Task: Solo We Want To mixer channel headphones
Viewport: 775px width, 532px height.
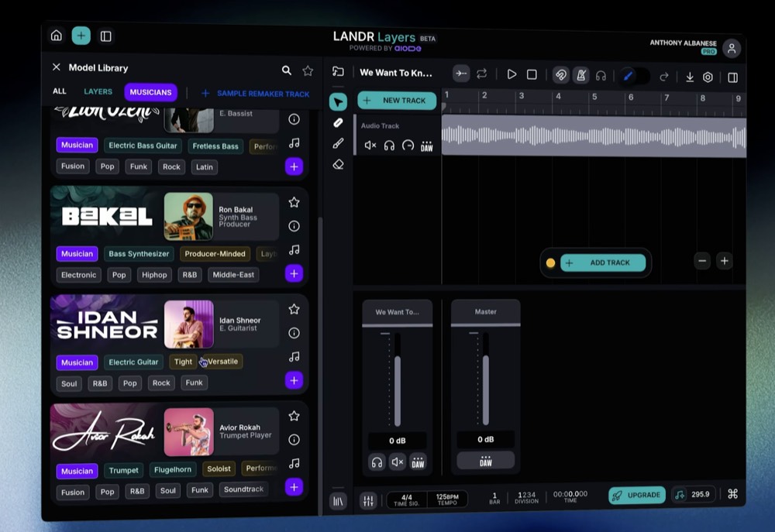Action: tap(377, 462)
